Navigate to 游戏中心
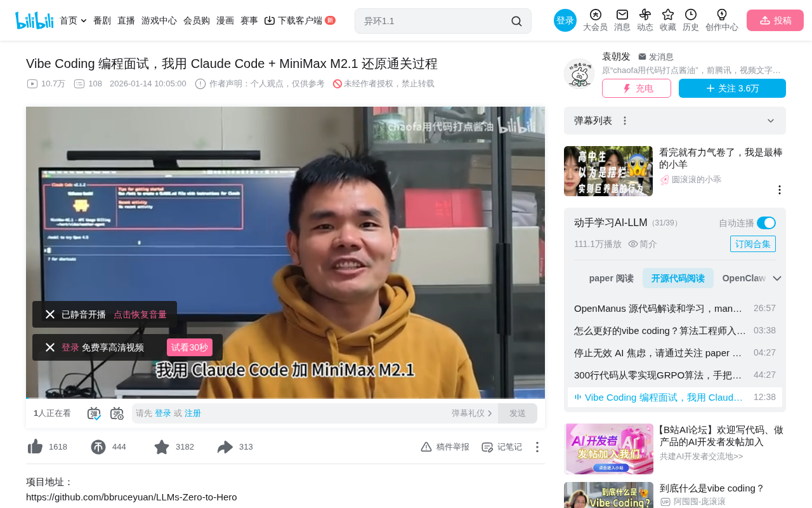Image resolution: width=812 pixels, height=508 pixels. pos(159,20)
